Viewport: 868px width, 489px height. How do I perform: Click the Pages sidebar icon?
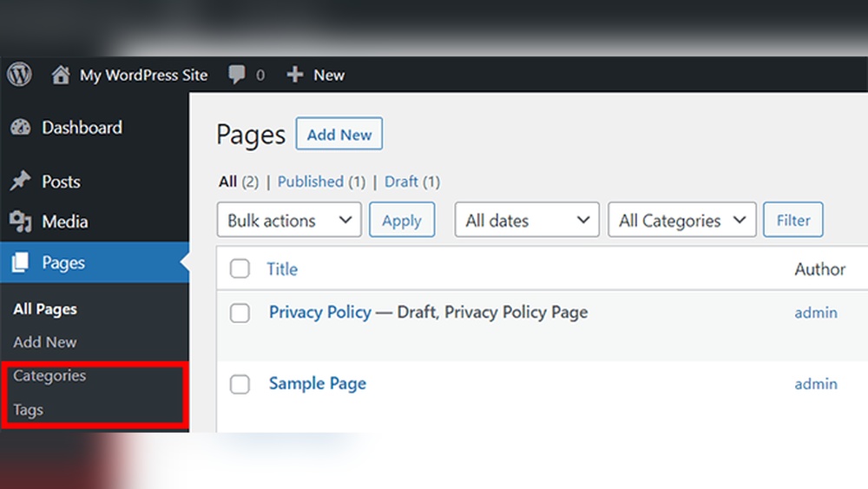(20, 262)
